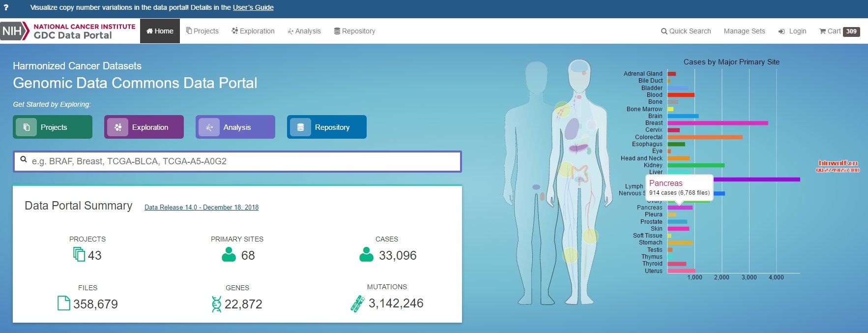Click the Thymus chart label
868x333 pixels.
[652, 257]
